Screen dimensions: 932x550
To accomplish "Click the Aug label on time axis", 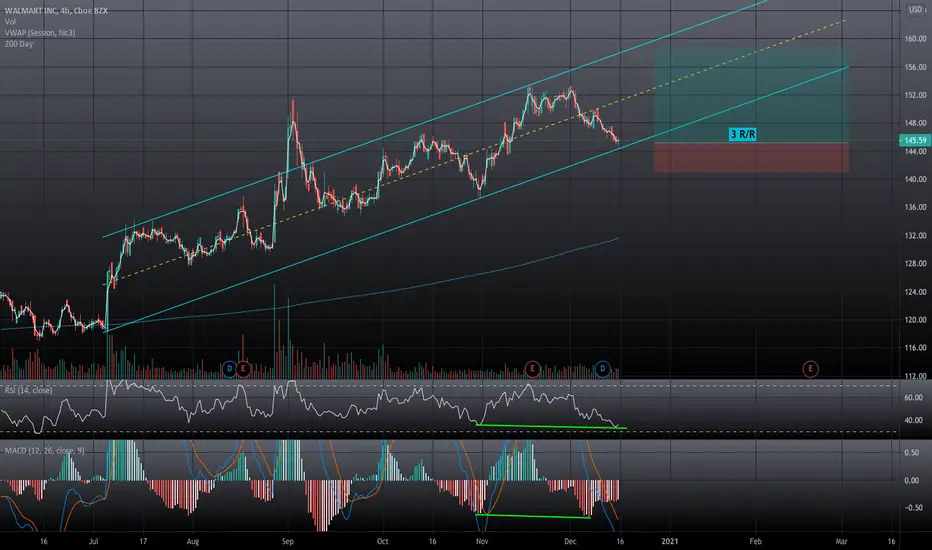I will click(193, 542).
